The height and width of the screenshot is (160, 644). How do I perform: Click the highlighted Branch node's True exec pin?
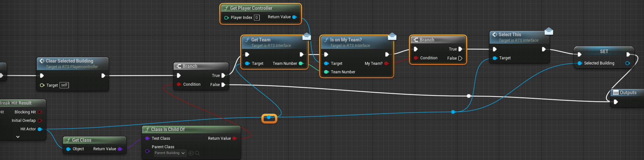tap(460, 49)
